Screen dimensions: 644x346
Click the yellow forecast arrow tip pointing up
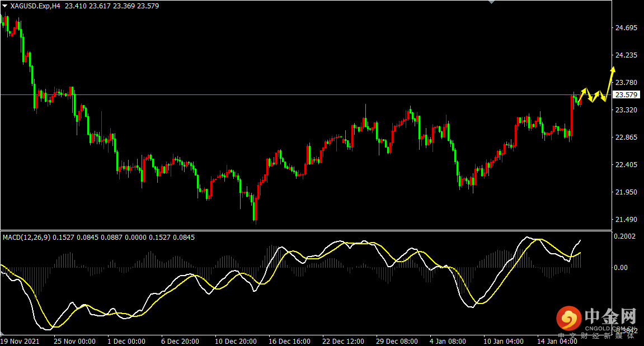pyautogui.click(x=613, y=69)
